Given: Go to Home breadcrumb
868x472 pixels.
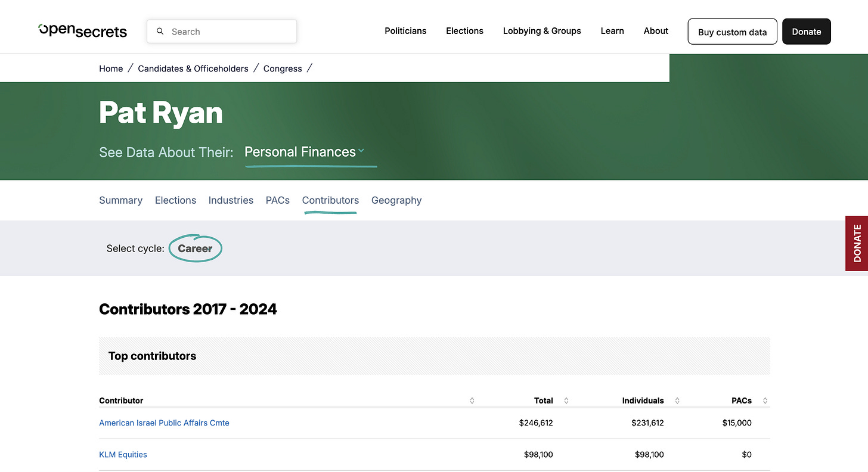Looking at the screenshot, I should 111,69.
